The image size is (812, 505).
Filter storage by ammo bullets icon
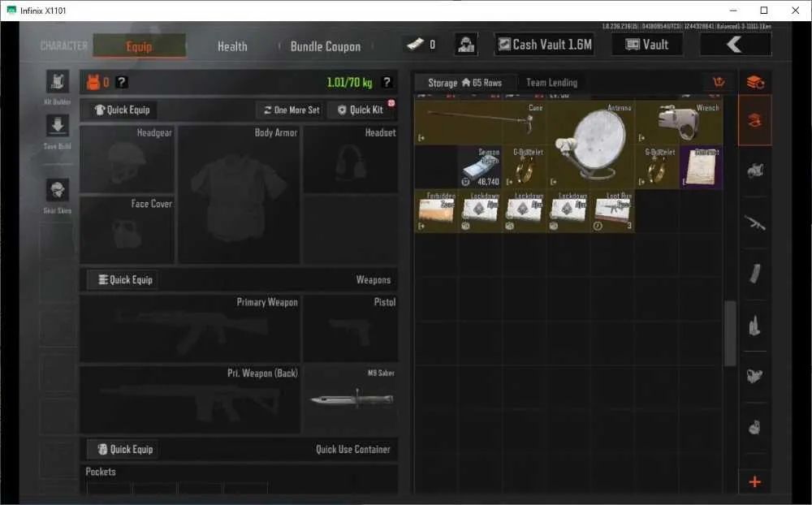(755, 326)
